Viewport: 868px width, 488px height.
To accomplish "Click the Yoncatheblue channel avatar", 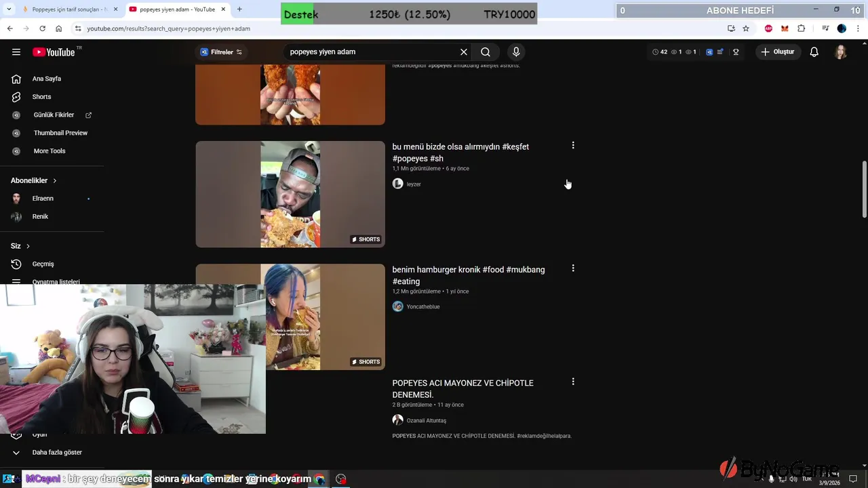I will (398, 306).
